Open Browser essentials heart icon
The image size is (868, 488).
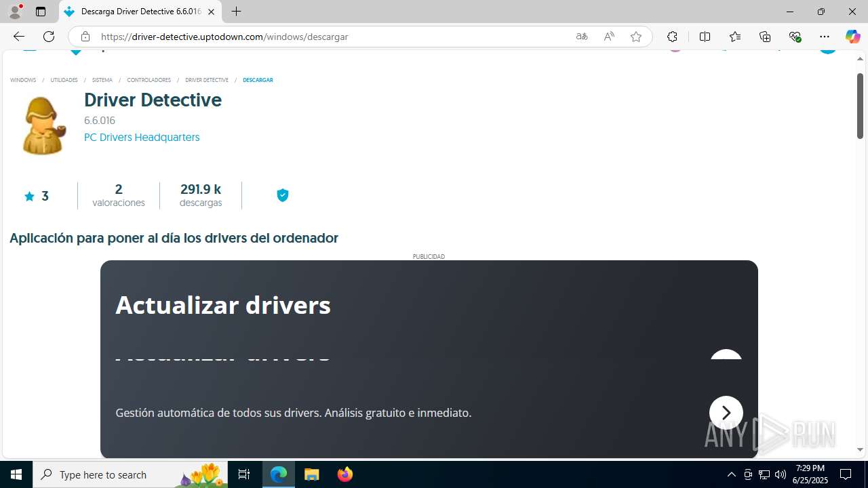(x=795, y=37)
